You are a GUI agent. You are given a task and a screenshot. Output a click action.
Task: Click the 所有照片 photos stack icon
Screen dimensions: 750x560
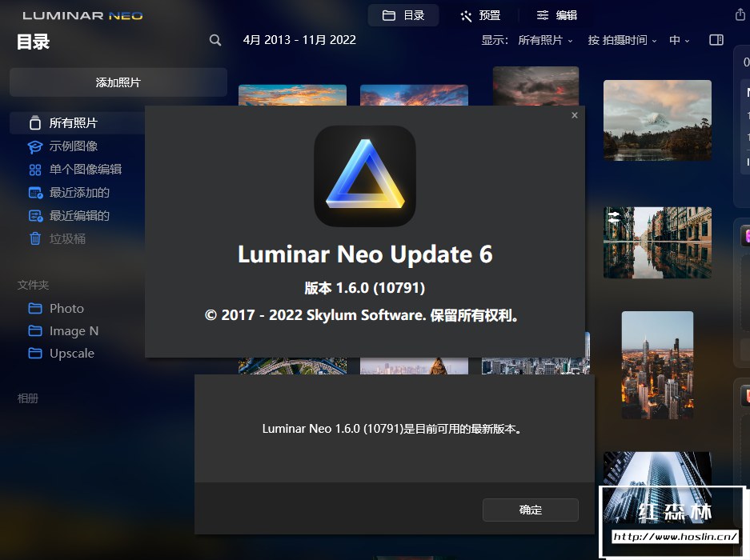pos(35,123)
